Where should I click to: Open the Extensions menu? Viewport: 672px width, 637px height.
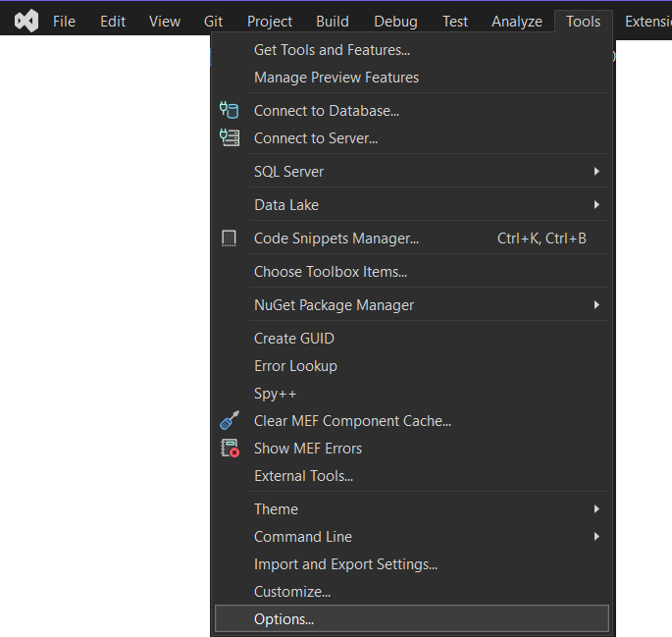[648, 22]
